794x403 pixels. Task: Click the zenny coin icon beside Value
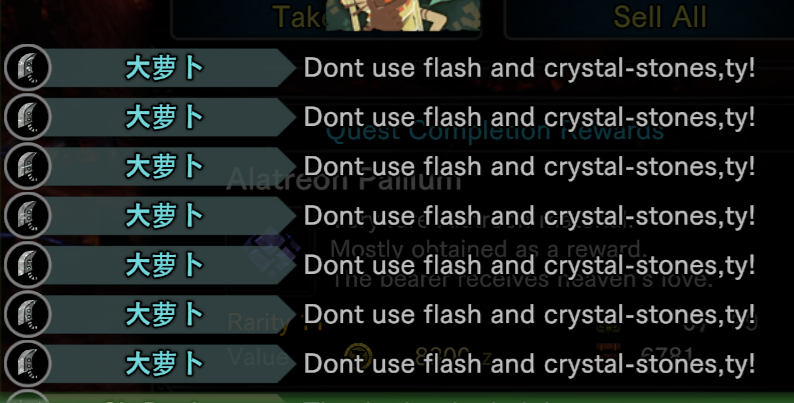point(359,356)
